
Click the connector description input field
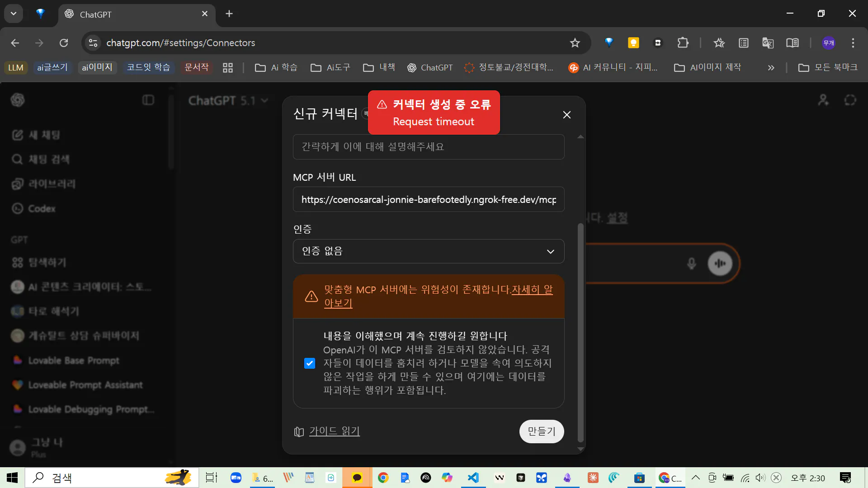(428, 147)
